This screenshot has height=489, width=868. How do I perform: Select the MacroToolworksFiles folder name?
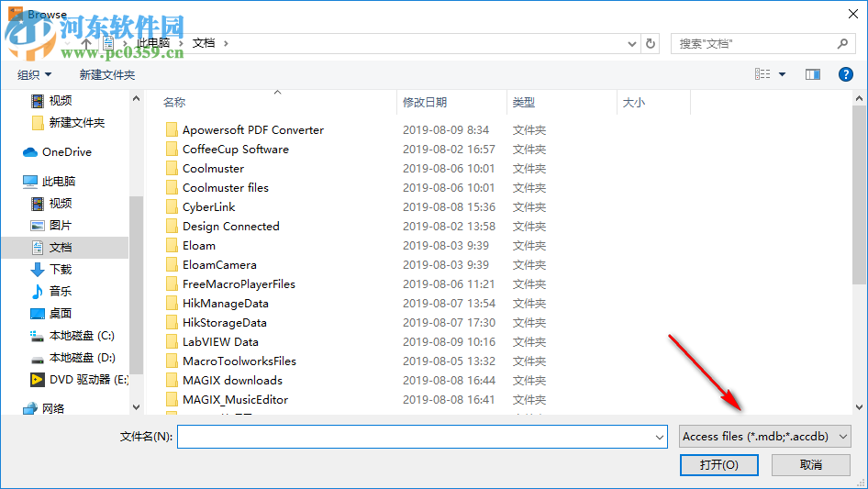239,361
